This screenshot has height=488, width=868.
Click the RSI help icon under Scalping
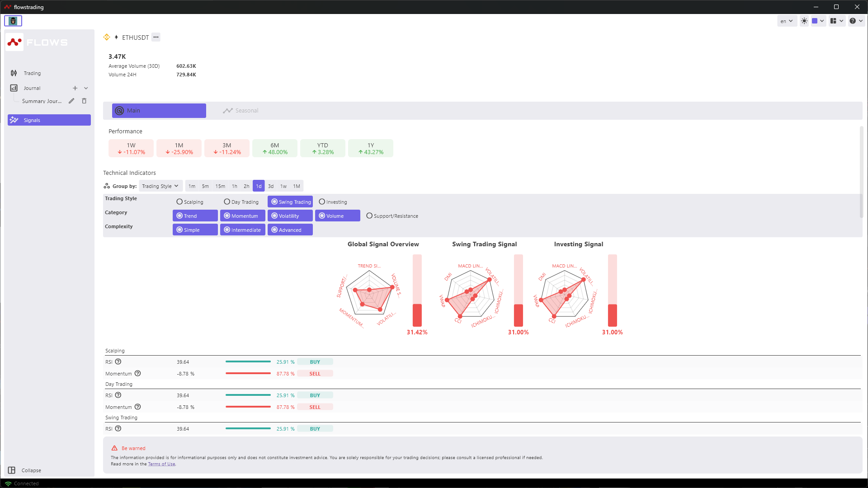click(x=118, y=362)
